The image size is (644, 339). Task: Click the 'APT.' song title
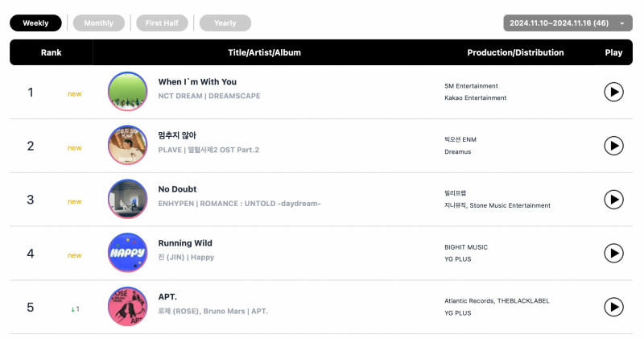pos(167,296)
